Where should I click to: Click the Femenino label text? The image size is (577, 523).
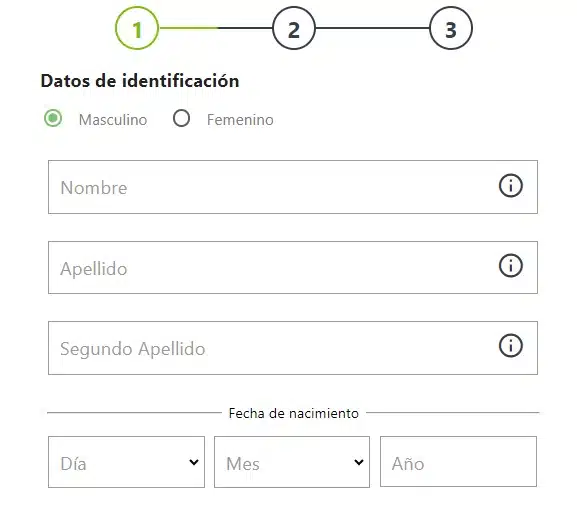(240, 120)
